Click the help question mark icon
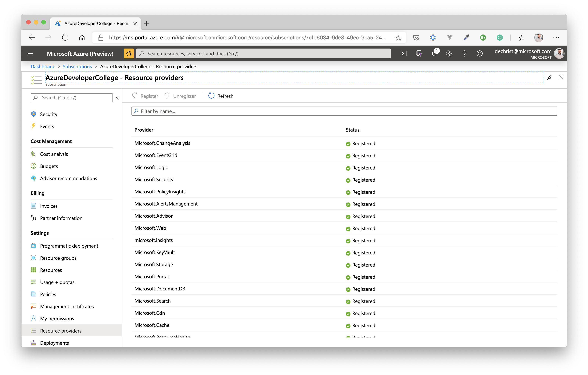 coord(464,53)
